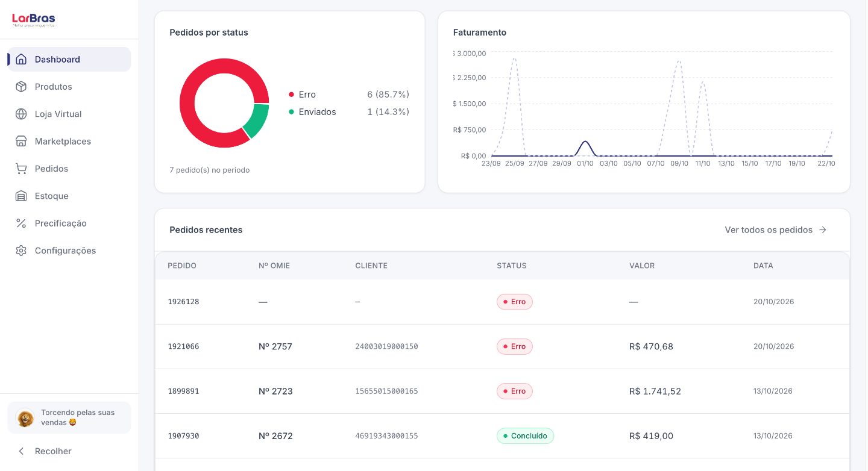
Task: Click the VALOR column header
Action: pyautogui.click(x=642, y=266)
